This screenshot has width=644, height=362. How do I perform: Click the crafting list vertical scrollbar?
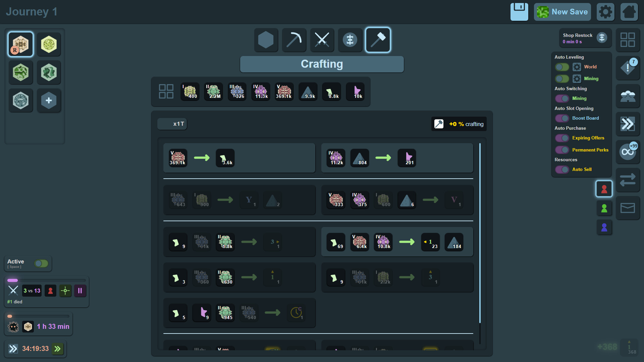(480, 243)
